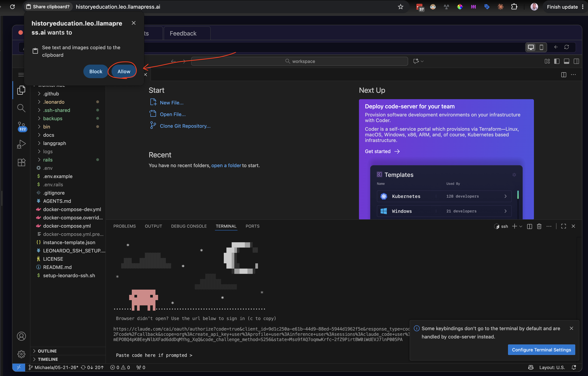Close the clipboard permission popup
This screenshot has width=588, height=376.
(x=133, y=23)
